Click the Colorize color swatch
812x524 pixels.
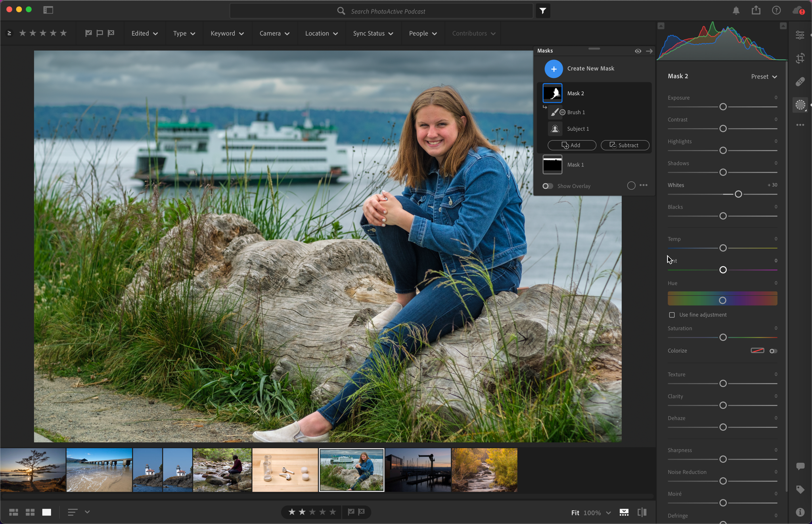pyautogui.click(x=757, y=351)
